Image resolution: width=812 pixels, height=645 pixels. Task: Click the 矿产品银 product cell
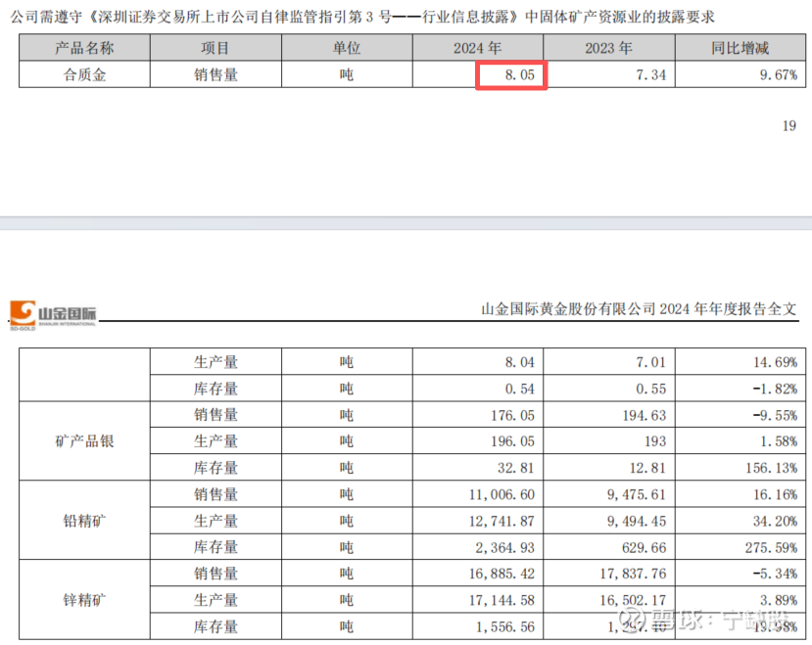pos(84,441)
